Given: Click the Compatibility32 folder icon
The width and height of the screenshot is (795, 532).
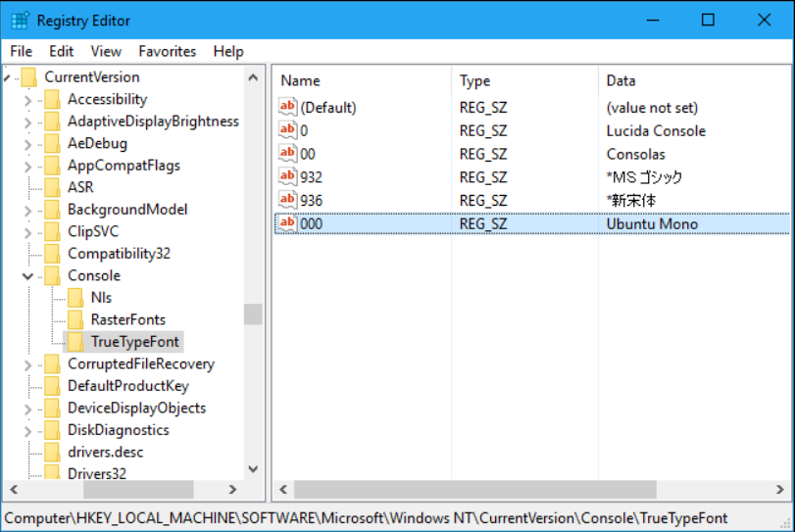Looking at the screenshot, I should (52, 254).
